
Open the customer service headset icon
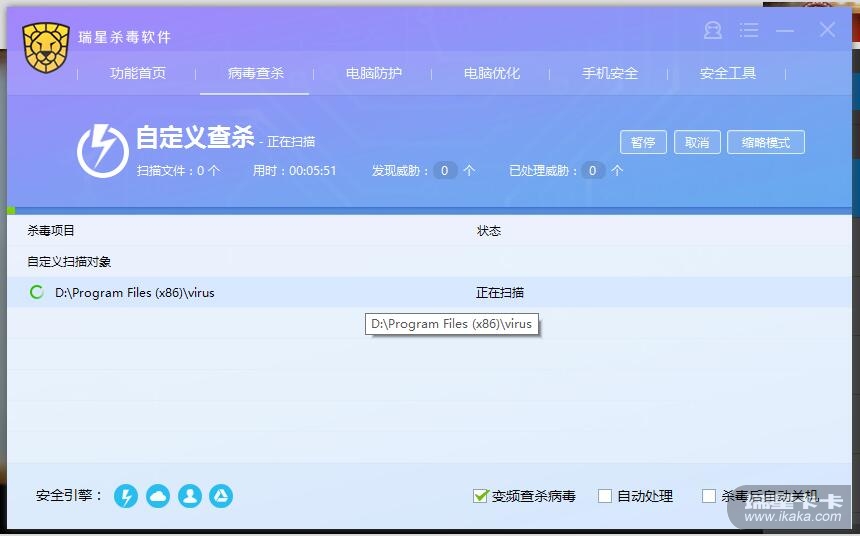click(712, 30)
